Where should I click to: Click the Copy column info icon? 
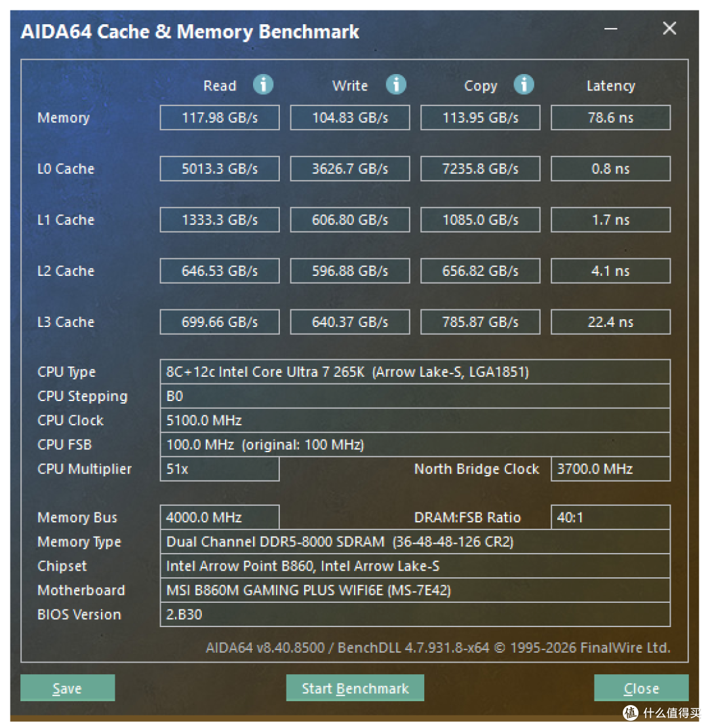click(524, 85)
